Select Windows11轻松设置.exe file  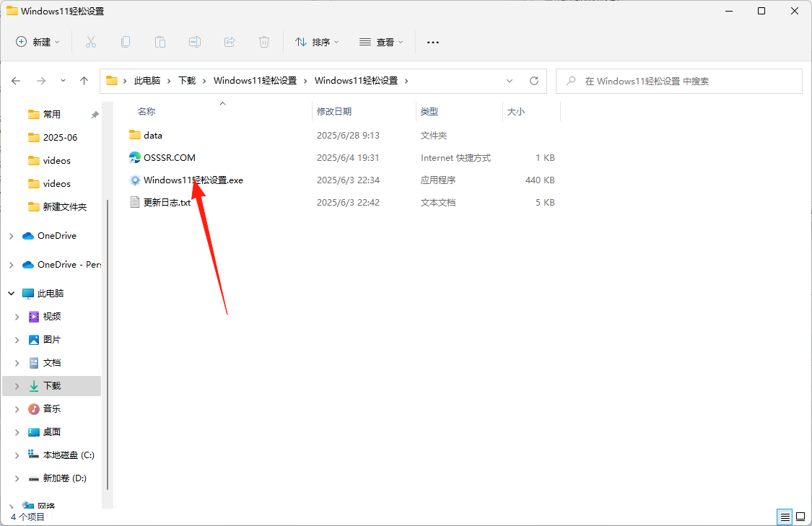coord(193,180)
